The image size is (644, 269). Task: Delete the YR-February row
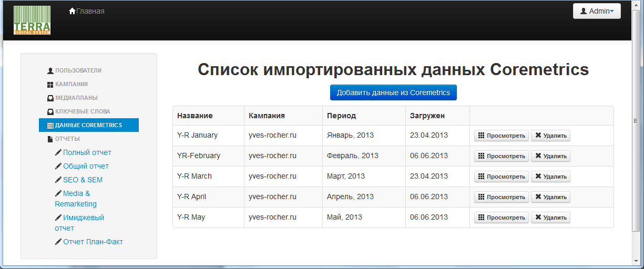550,156
